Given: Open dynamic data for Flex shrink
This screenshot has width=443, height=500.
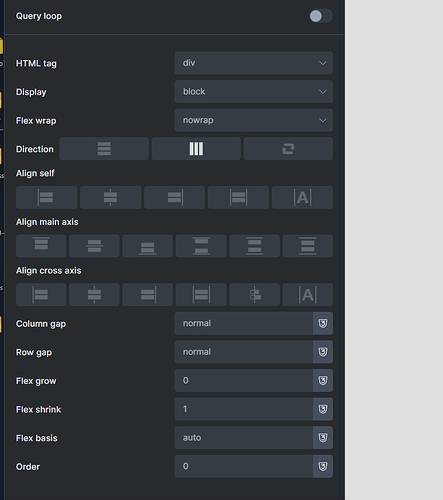Looking at the screenshot, I should click(323, 409).
